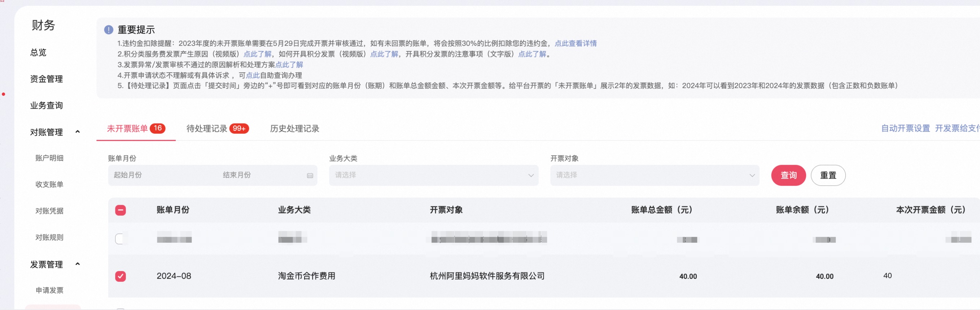Screen dimensions: 980x310
Task: Click 点此查看详情 link about 违约金
Action: tap(576, 43)
